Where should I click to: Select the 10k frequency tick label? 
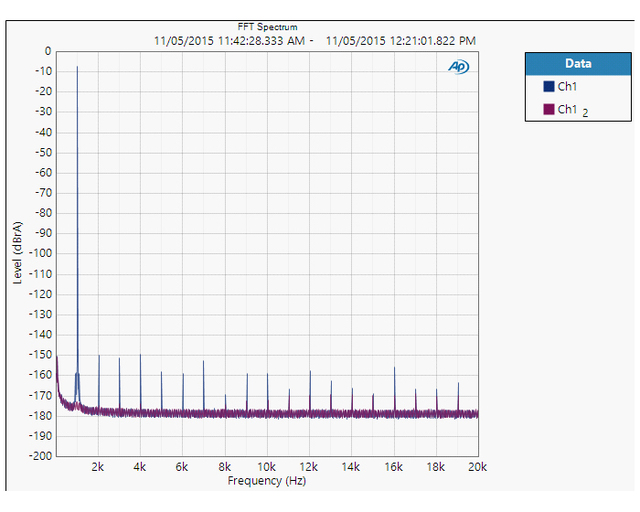coord(266,467)
